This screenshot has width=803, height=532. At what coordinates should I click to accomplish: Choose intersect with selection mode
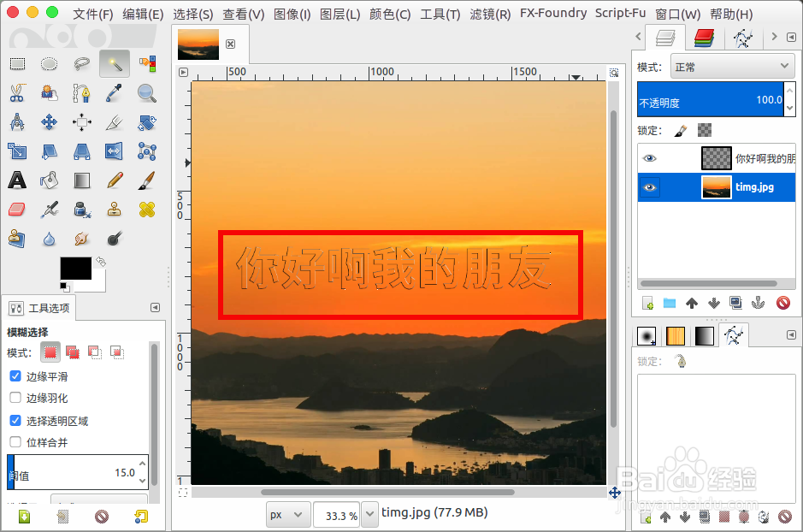point(117,352)
